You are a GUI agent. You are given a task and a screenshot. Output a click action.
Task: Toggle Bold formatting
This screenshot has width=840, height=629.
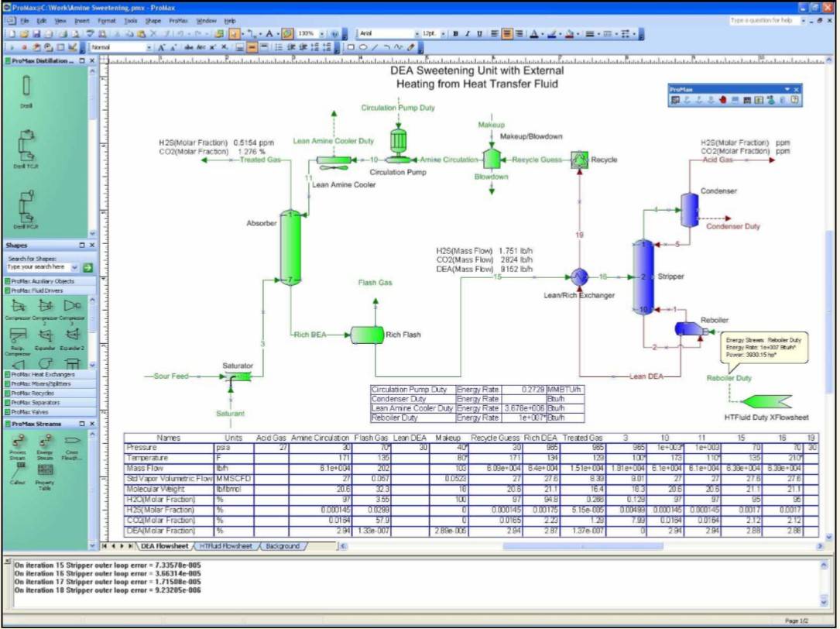(x=455, y=34)
